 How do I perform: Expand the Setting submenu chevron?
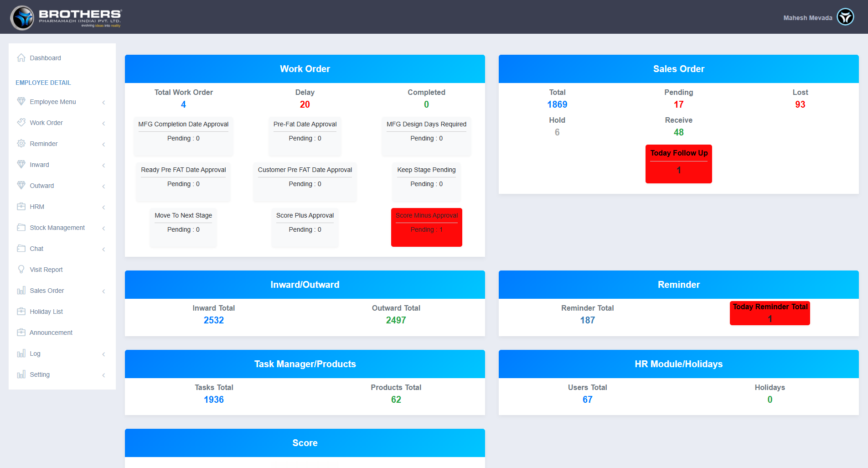[103, 375]
